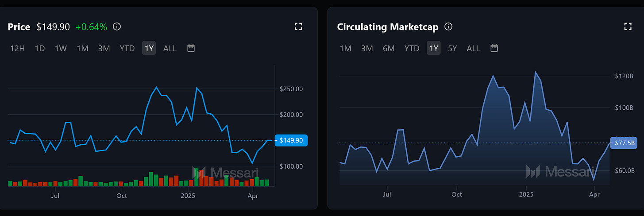Click the Jul label on Price chart axis
This screenshot has width=644, height=216.
(x=55, y=196)
